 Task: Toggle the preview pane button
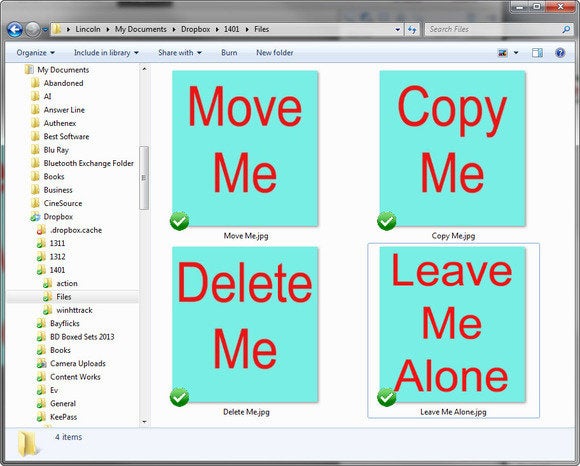[x=537, y=53]
